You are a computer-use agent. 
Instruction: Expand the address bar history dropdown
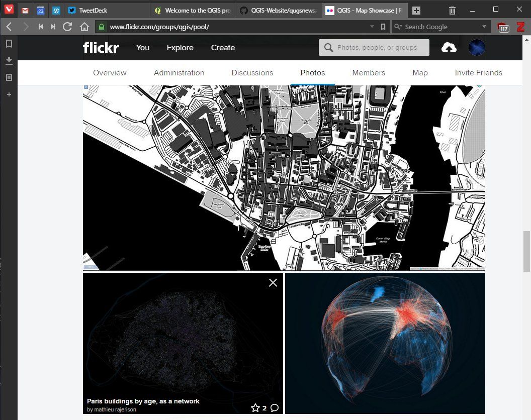(372, 27)
